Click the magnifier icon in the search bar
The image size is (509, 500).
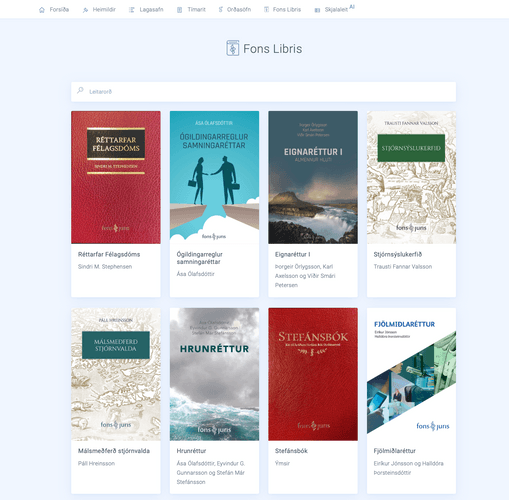pyautogui.click(x=80, y=90)
